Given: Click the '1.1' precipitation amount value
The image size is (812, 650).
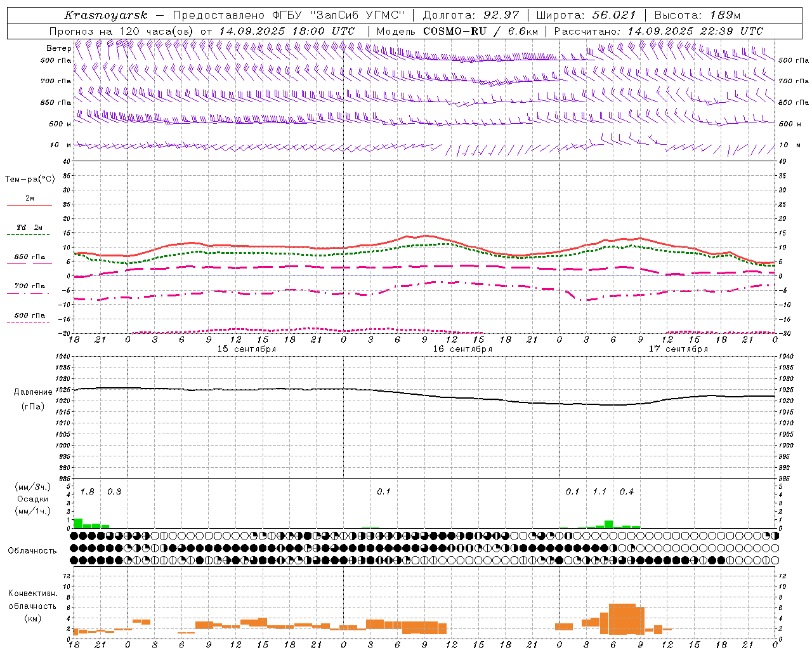Looking at the screenshot, I should (599, 492).
